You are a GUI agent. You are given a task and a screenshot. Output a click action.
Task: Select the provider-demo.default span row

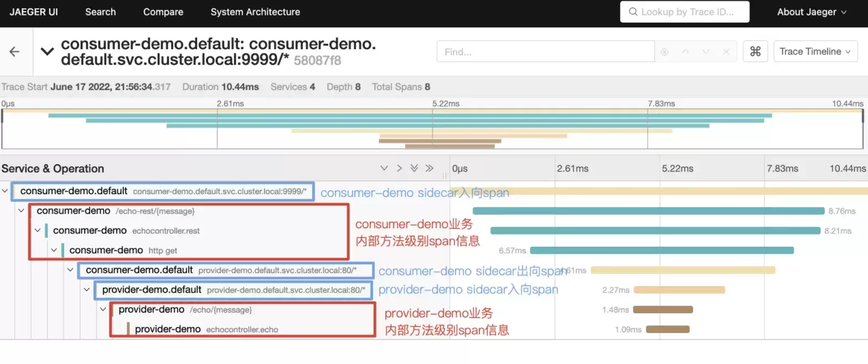[234, 289]
